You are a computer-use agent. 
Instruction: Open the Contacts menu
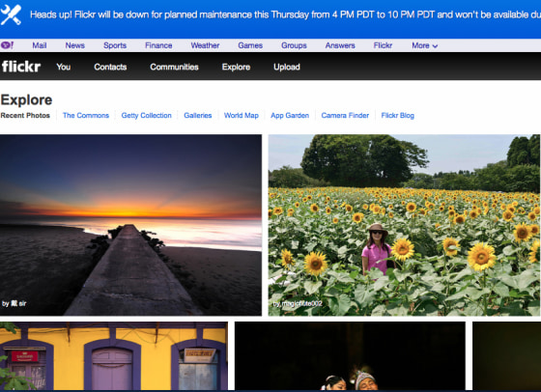110,67
